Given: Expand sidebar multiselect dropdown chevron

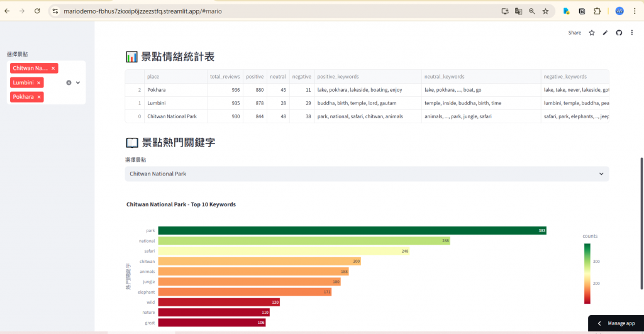Looking at the screenshot, I should point(78,82).
